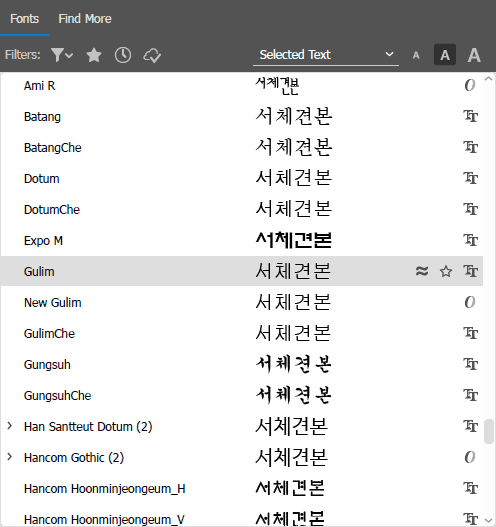Viewport: 496px width, 527px height.
Task: Click the TrueType icon on Dotum row
Action: pyautogui.click(x=470, y=178)
